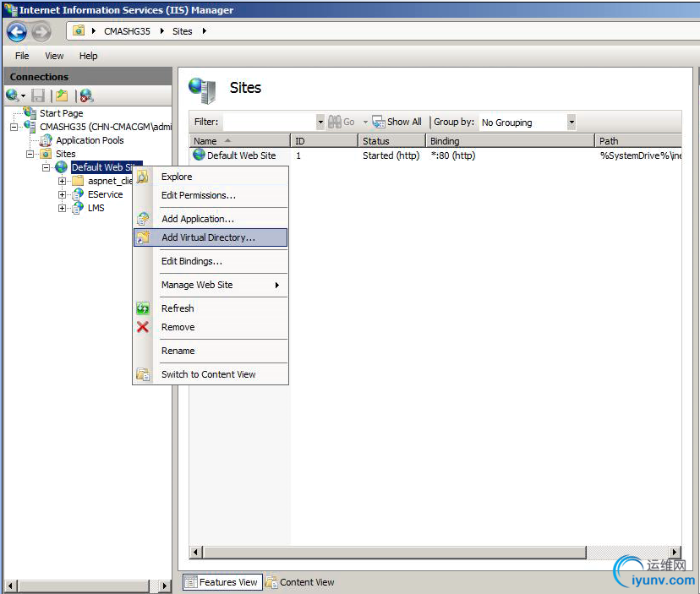Click the sites list scroll-left arrow
700x594 pixels.
[195, 553]
